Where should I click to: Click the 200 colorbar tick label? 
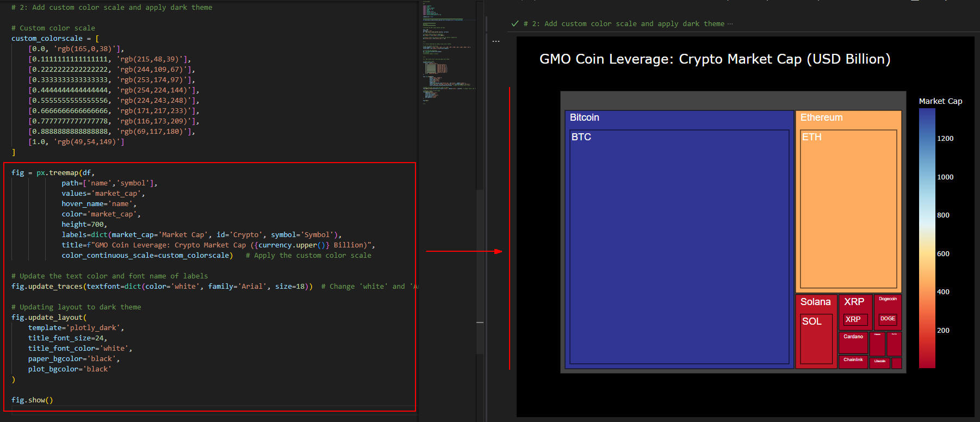(943, 331)
